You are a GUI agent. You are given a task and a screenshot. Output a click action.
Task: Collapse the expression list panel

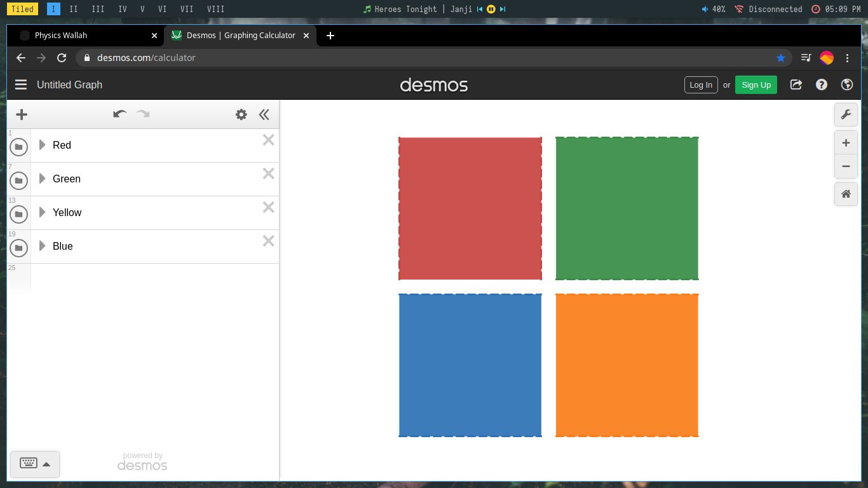pyautogui.click(x=264, y=114)
